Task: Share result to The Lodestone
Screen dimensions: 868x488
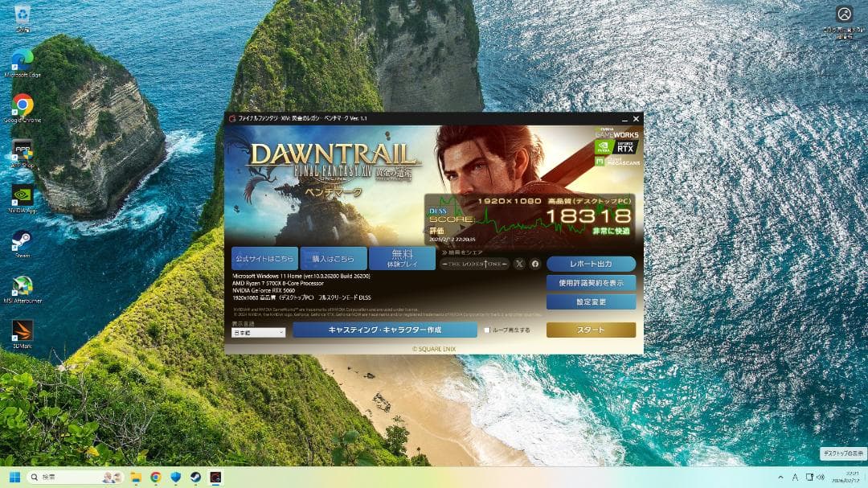Action: click(x=474, y=265)
